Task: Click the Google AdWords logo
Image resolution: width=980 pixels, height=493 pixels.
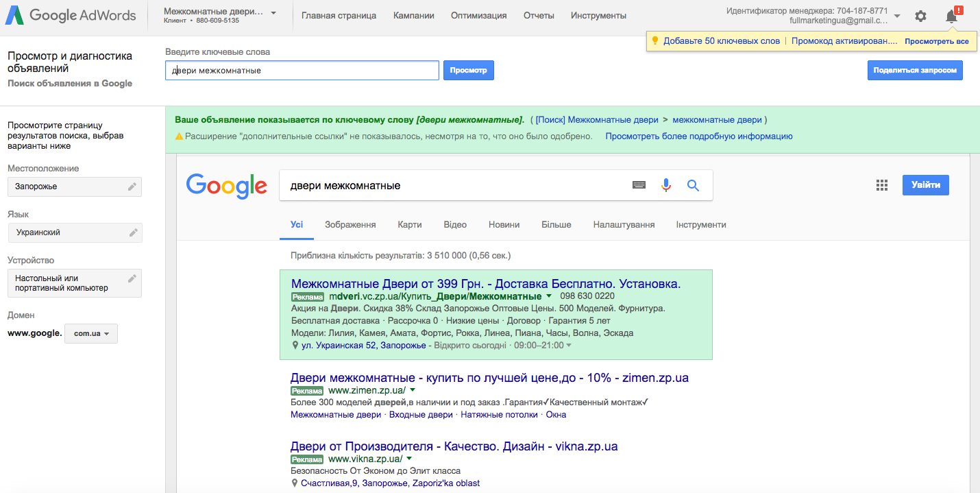Action: coord(71,15)
